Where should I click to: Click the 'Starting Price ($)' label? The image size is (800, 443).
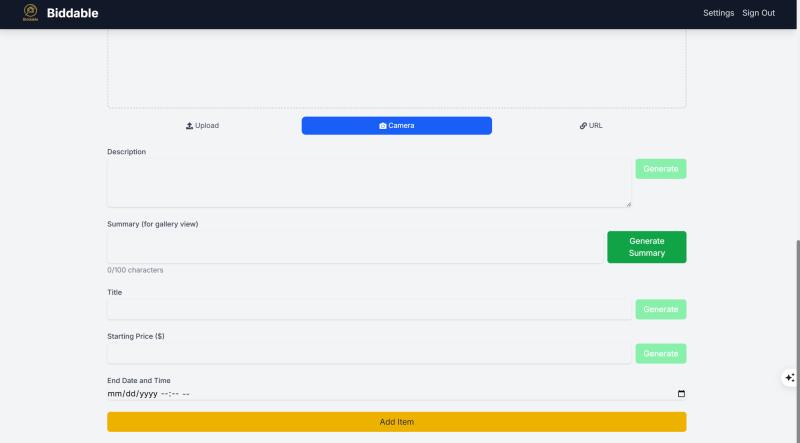point(136,336)
